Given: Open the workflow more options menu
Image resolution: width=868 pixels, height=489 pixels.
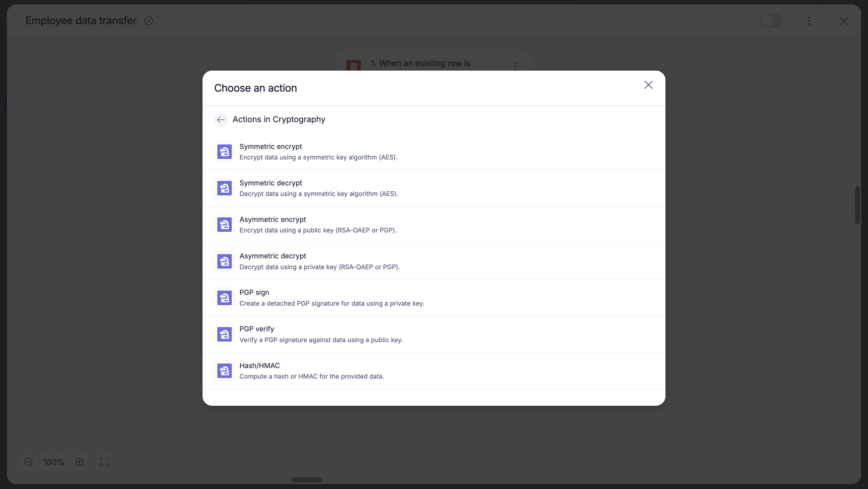Looking at the screenshot, I should pyautogui.click(x=809, y=21).
